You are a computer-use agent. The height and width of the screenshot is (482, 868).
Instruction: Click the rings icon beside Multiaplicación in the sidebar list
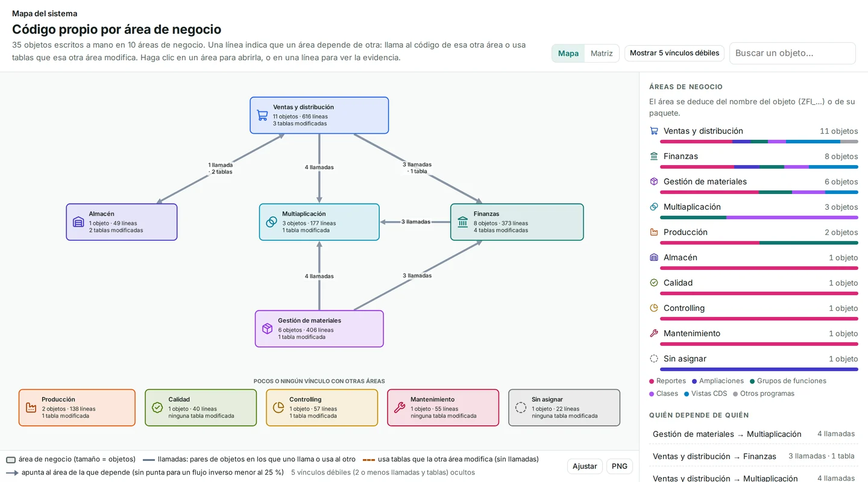click(654, 207)
